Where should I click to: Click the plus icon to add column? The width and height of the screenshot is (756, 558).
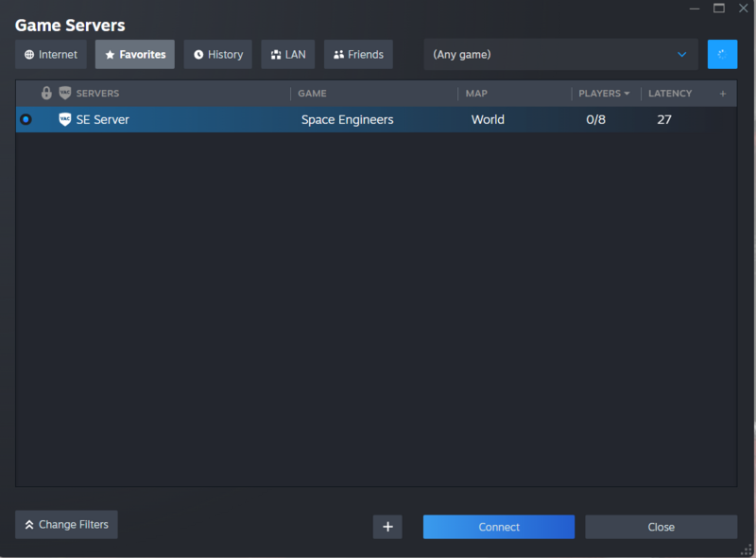tap(723, 94)
